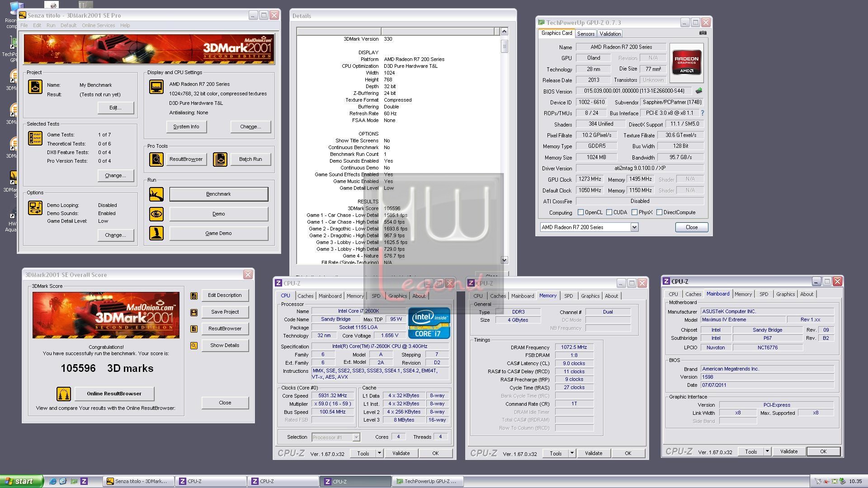Open the Help menu in 3DMark2001
The image size is (868, 488).
(125, 25)
